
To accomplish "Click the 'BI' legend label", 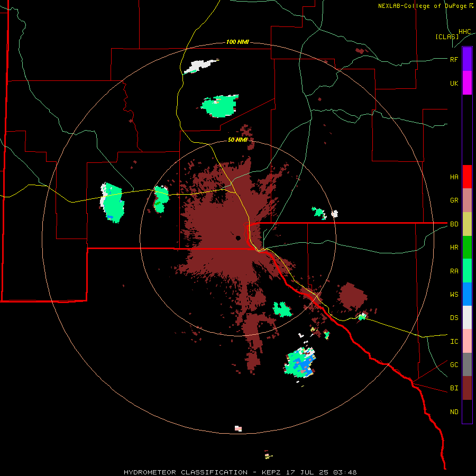I will tap(454, 388).
